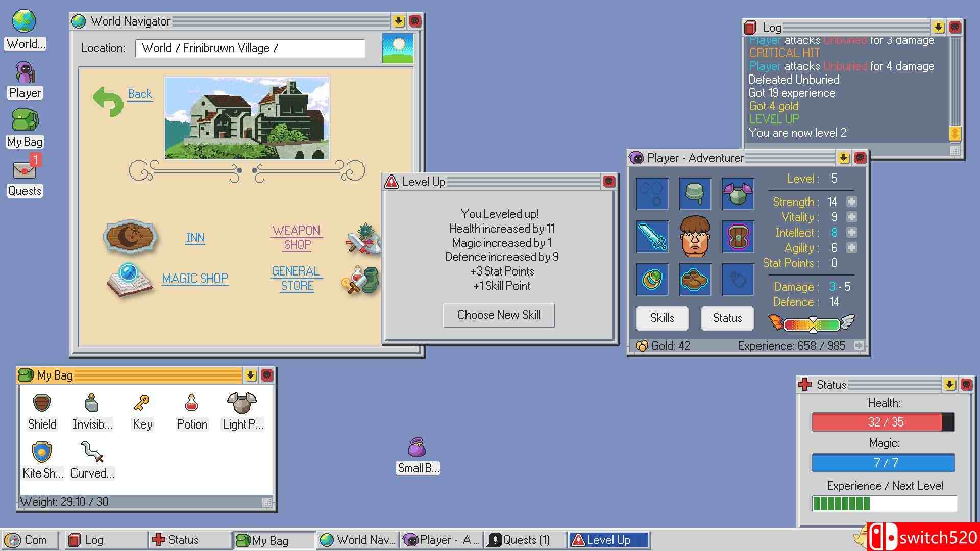This screenshot has width=980, height=551.
Task: Click the equipped sword weapon slot
Action: point(652,237)
